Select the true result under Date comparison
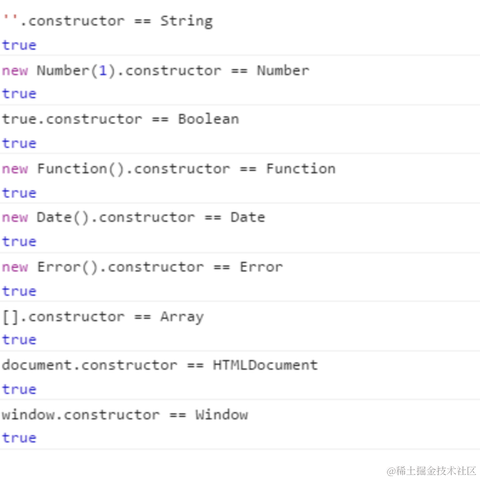 coord(19,242)
